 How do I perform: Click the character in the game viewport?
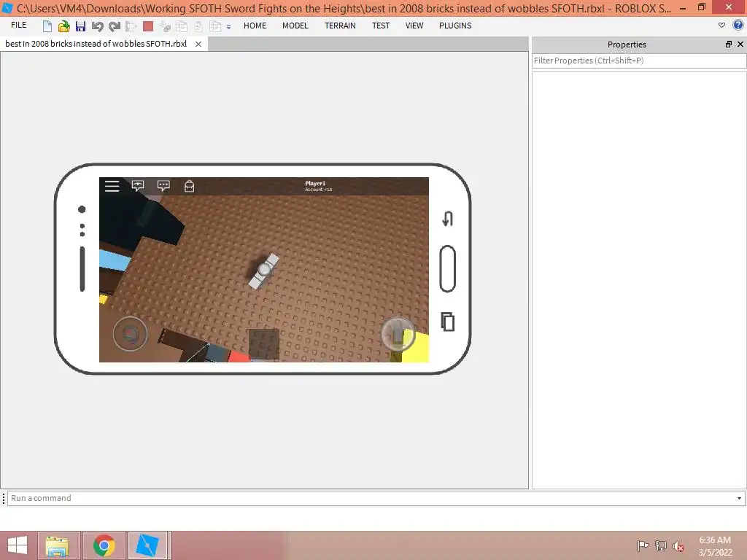coord(263,271)
